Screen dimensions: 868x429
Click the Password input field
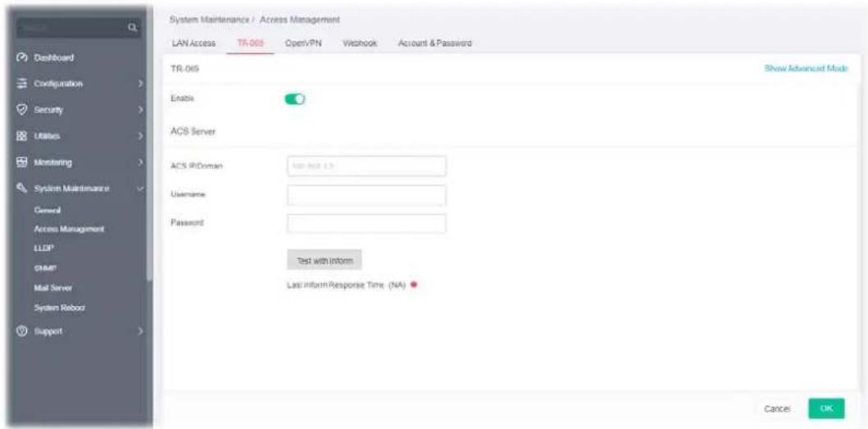366,223
